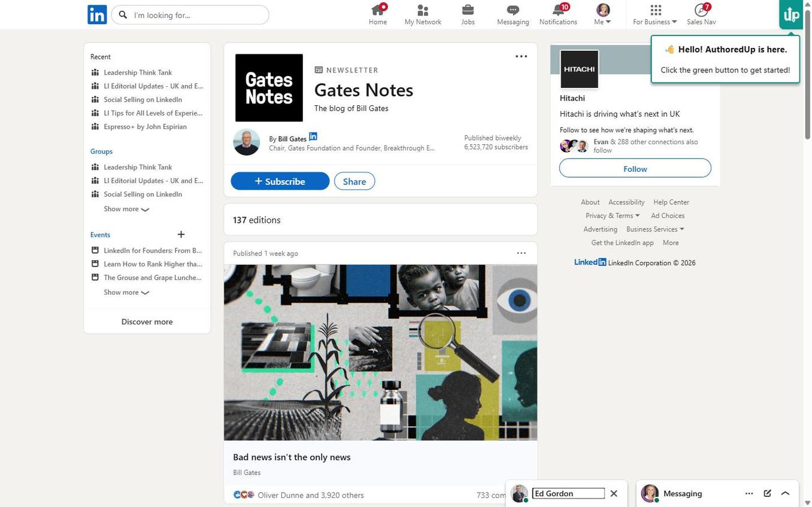The height and width of the screenshot is (507, 812).
Task: Open Gates Notes newsletter options menu
Action: tap(522, 56)
